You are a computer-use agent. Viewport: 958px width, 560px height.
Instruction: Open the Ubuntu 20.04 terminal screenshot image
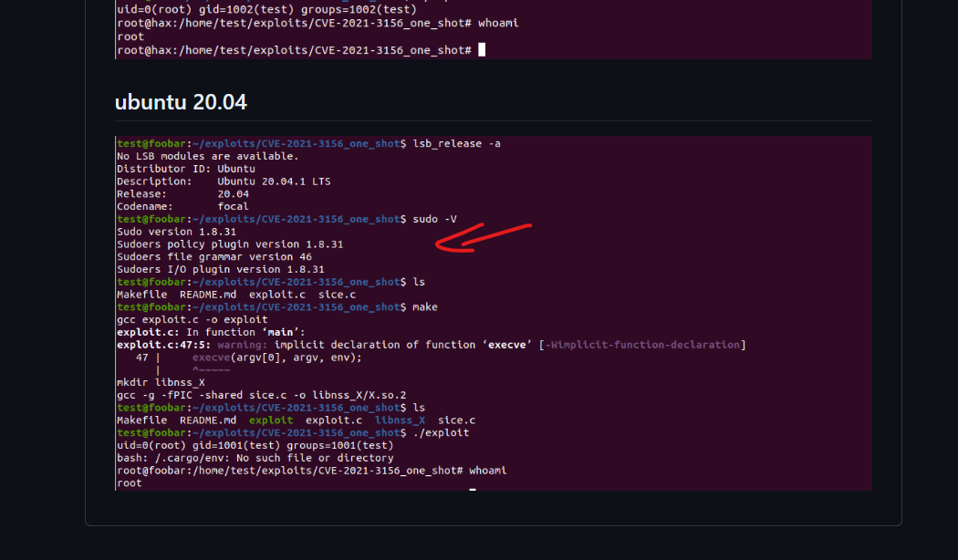pos(494,313)
